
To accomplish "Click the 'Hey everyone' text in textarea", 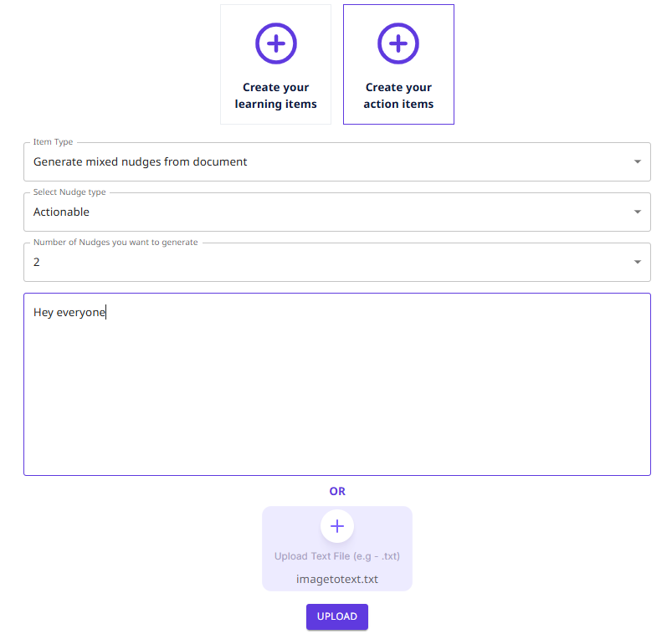I will (x=69, y=313).
